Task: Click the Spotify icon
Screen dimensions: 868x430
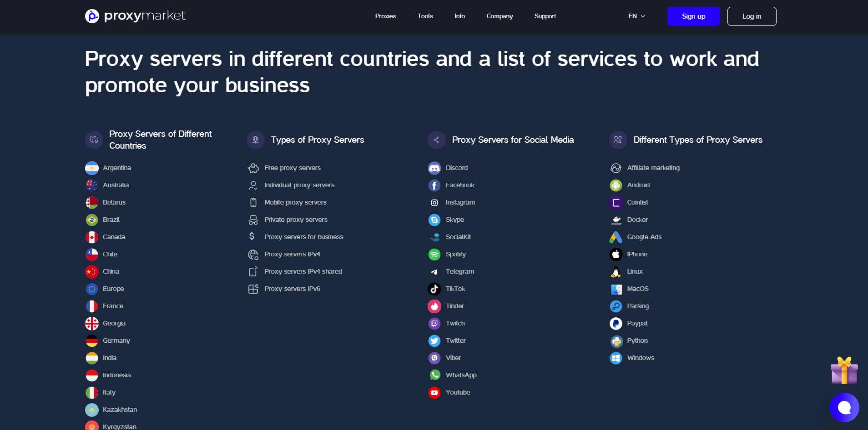Action: pyautogui.click(x=434, y=255)
